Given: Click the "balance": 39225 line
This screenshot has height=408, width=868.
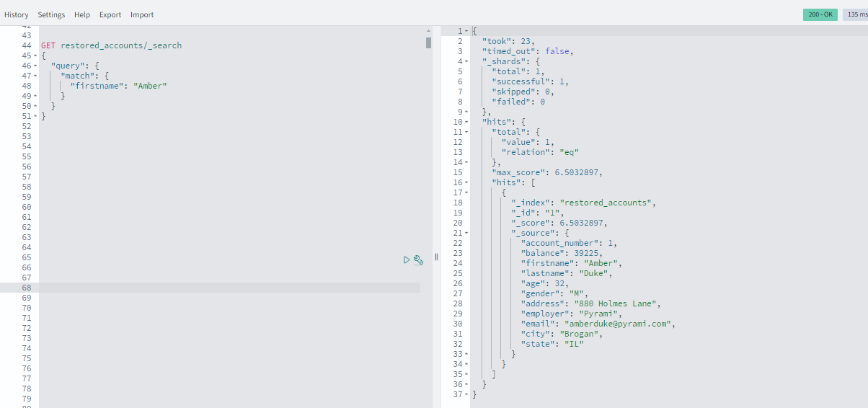Looking at the screenshot, I should (x=562, y=253).
